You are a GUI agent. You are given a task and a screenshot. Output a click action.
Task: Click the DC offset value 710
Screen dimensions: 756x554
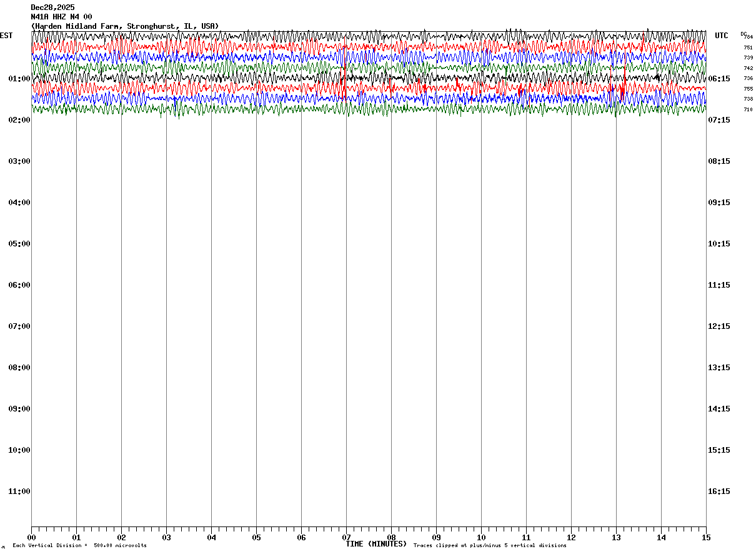click(748, 109)
